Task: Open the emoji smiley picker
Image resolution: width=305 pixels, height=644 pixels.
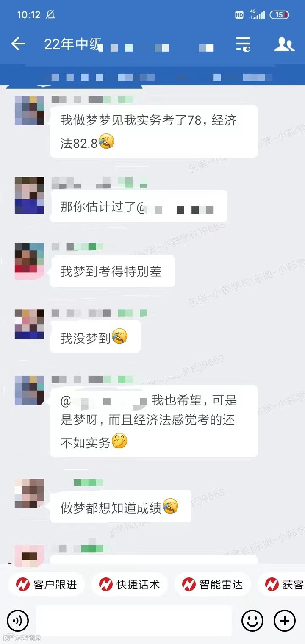Action: pyautogui.click(x=252, y=621)
